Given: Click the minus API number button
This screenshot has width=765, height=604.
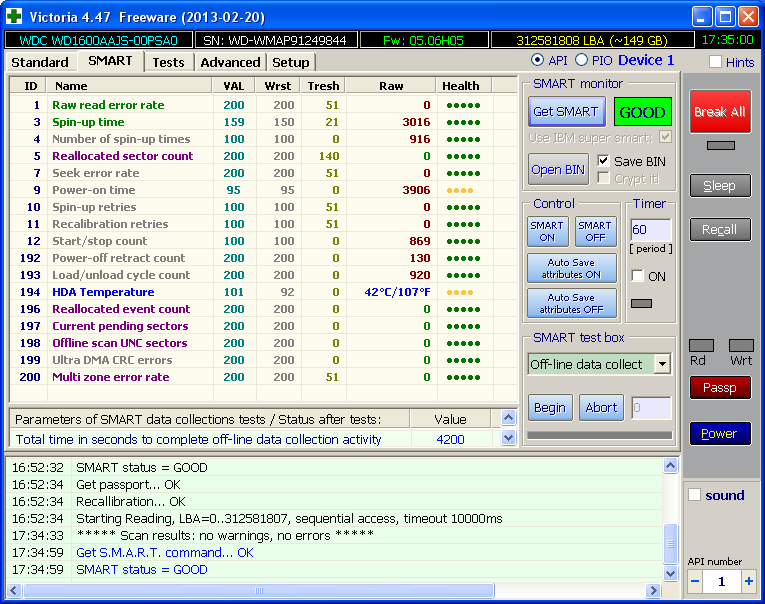Looking at the screenshot, I should [695, 581].
